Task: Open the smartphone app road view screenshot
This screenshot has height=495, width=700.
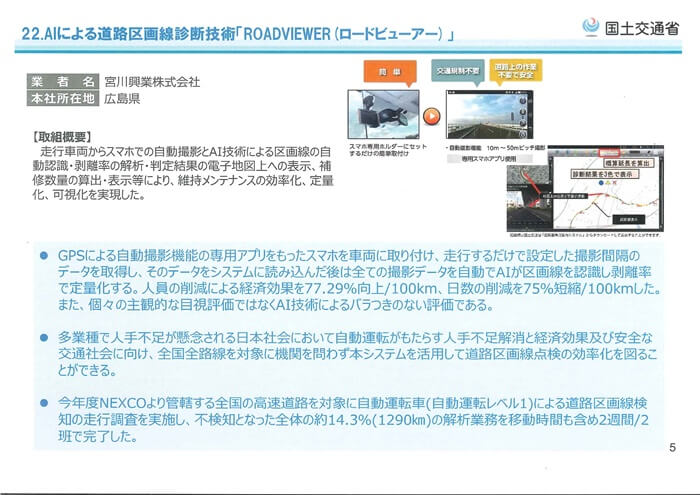Action: [x=489, y=115]
